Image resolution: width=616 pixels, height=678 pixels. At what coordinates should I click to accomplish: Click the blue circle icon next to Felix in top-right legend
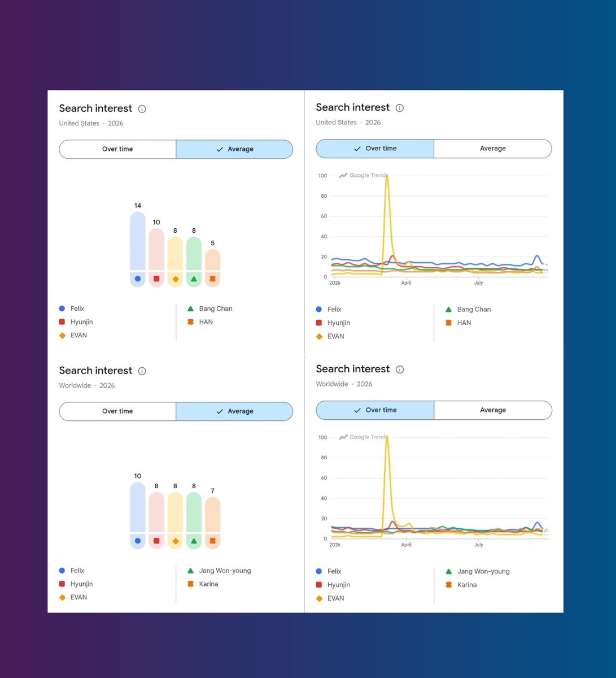coord(319,309)
